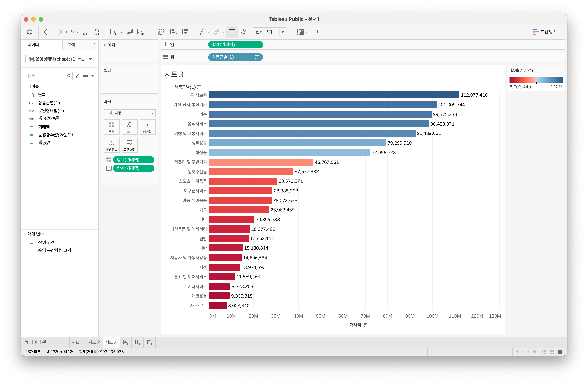Expand the data source selector dropdown

(91, 59)
